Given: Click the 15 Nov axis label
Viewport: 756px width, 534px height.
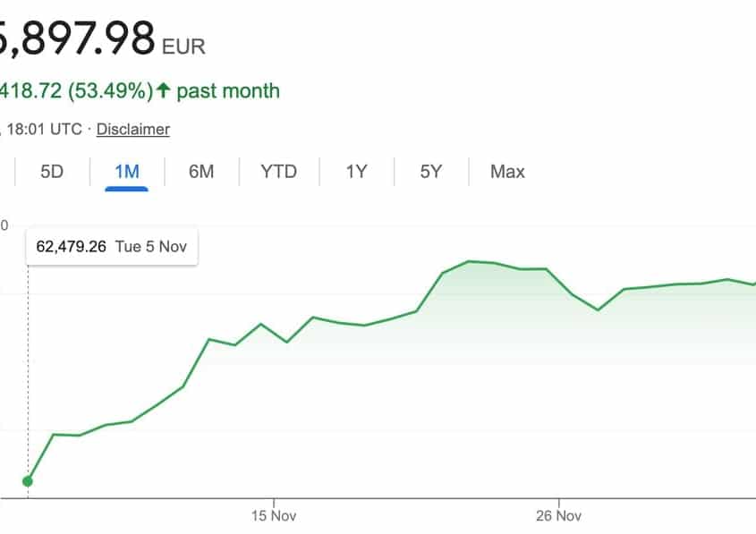Looking at the screenshot, I should [x=273, y=516].
